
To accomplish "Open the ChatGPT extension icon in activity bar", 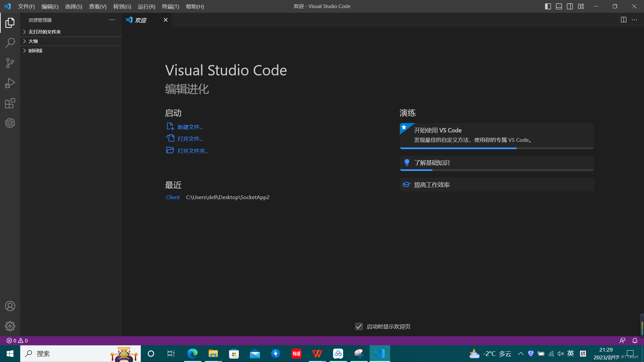I will pyautogui.click(x=10, y=123).
